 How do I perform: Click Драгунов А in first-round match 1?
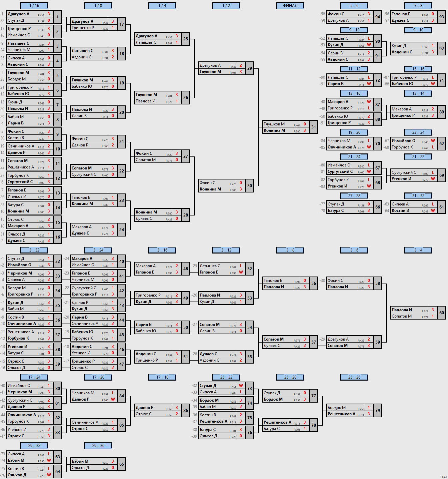pos(19,14)
